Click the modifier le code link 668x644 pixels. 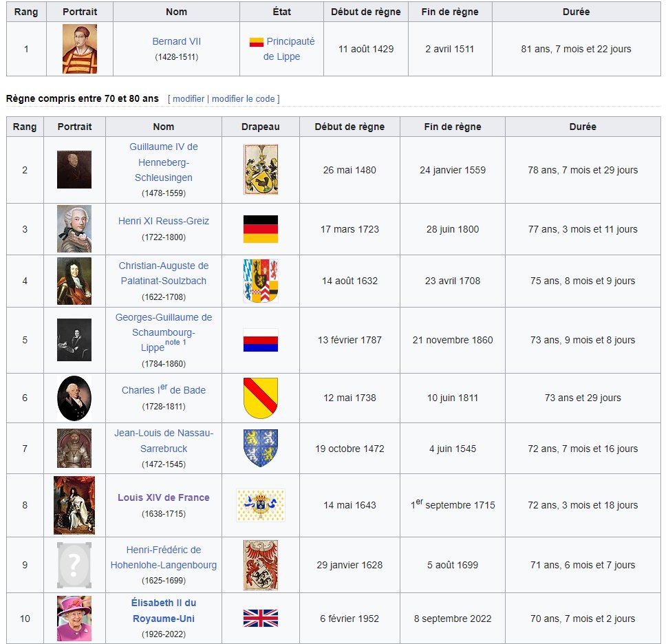point(244,98)
